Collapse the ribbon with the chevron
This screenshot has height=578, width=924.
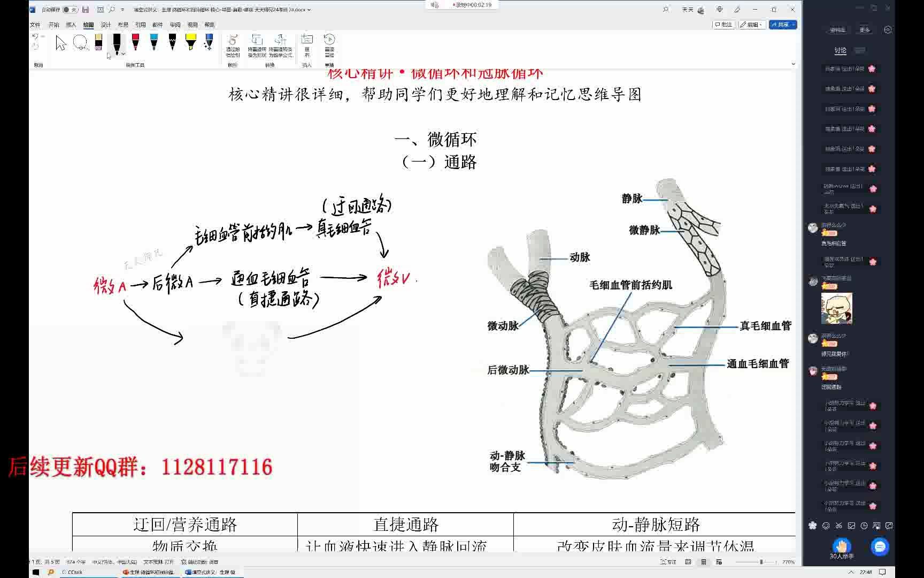pyautogui.click(x=793, y=64)
